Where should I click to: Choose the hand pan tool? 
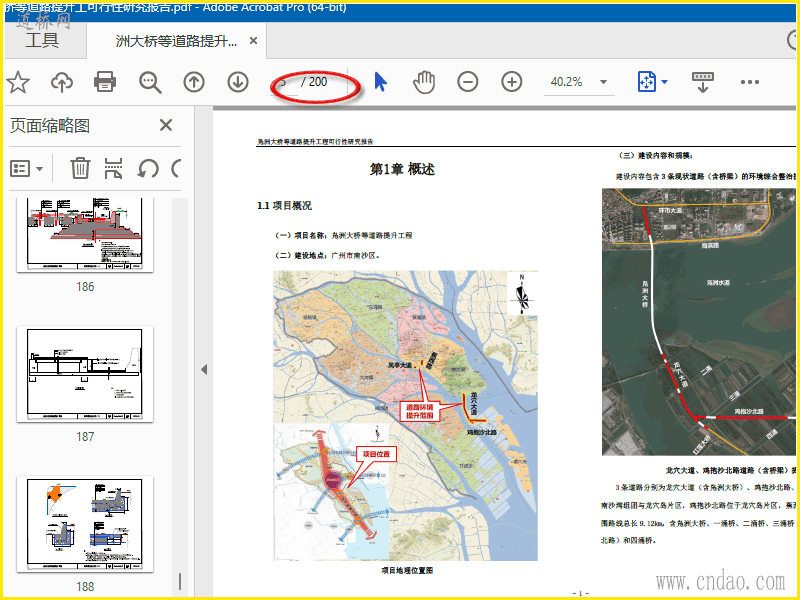coord(424,82)
